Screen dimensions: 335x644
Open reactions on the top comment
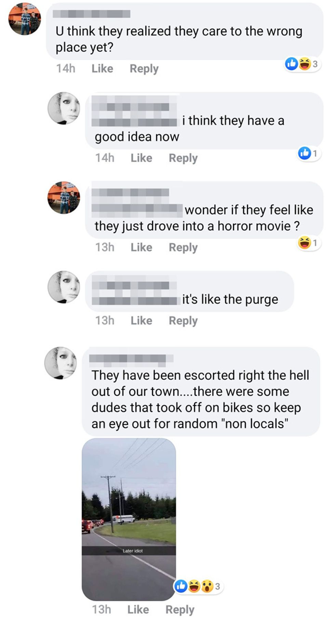click(x=303, y=64)
